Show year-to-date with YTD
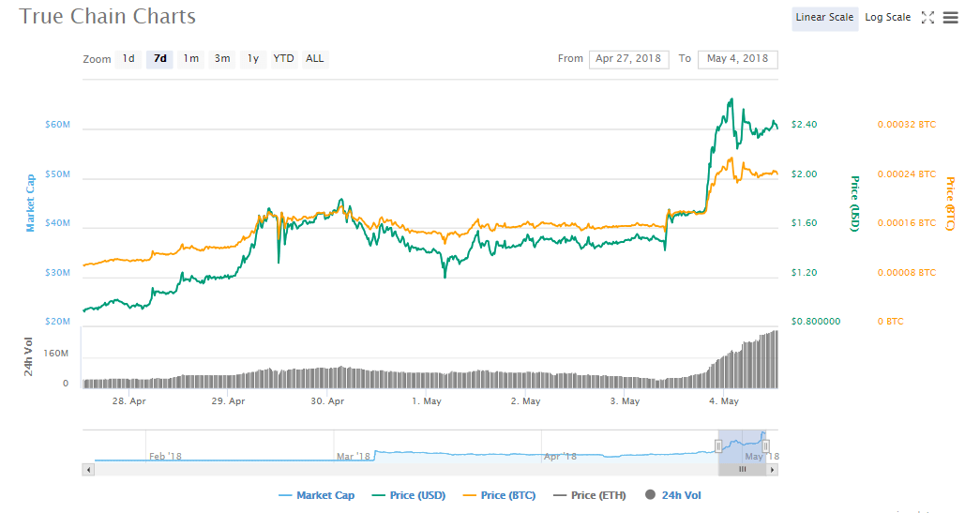The width and height of the screenshot is (980, 513). (283, 59)
